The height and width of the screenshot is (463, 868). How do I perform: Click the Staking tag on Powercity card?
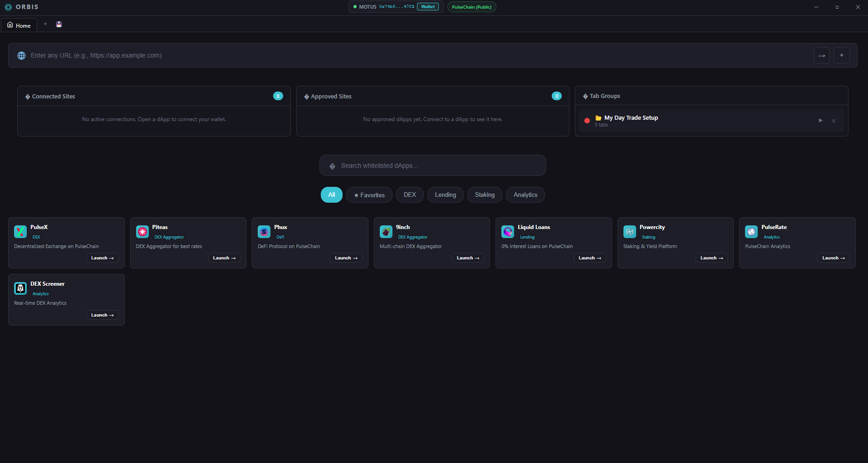click(x=648, y=237)
